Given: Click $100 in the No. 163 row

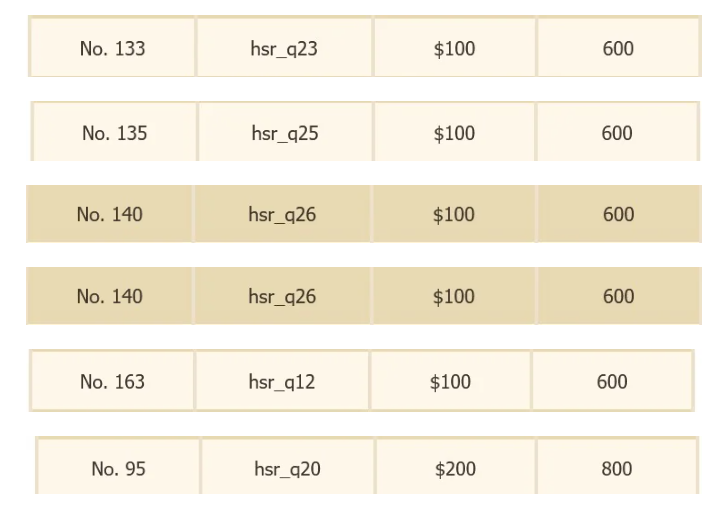Looking at the screenshot, I should pos(450,381).
